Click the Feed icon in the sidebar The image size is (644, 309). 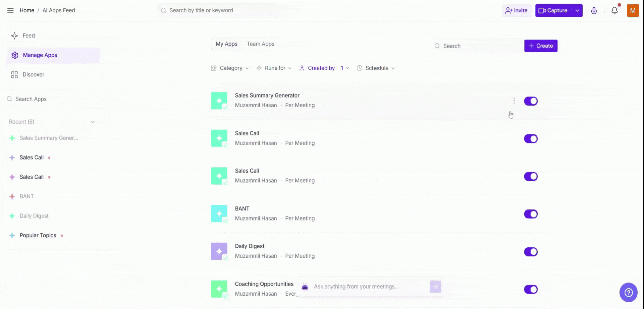pyautogui.click(x=14, y=35)
